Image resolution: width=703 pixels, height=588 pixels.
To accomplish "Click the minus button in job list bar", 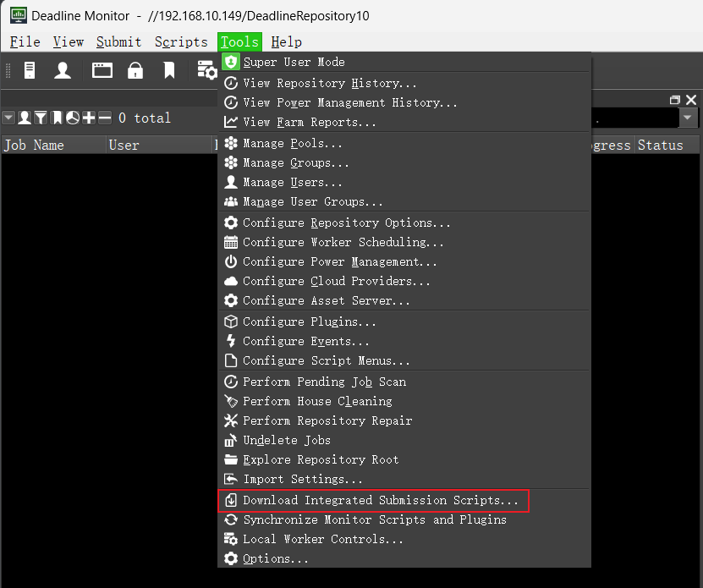I will 104,118.
